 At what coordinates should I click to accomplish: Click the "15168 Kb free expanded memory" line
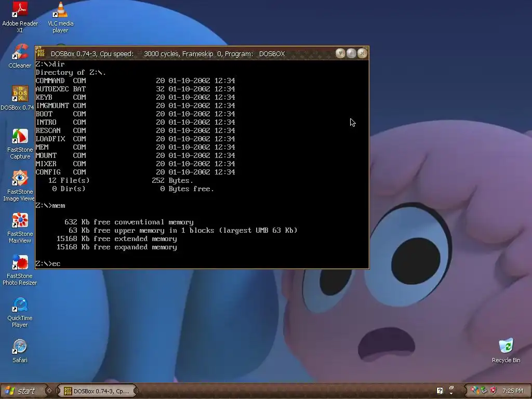point(117,247)
